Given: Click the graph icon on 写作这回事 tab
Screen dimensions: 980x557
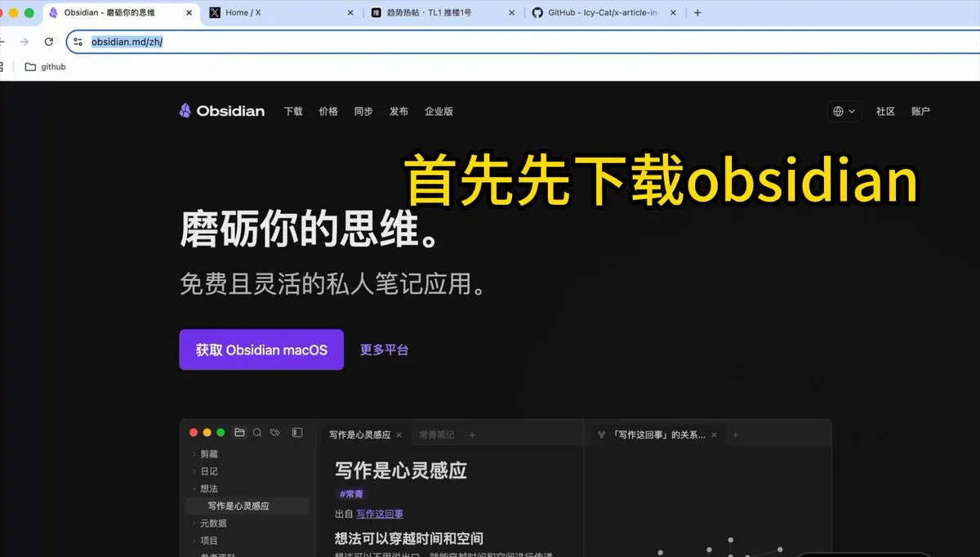Looking at the screenshot, I should pos(602,435).
